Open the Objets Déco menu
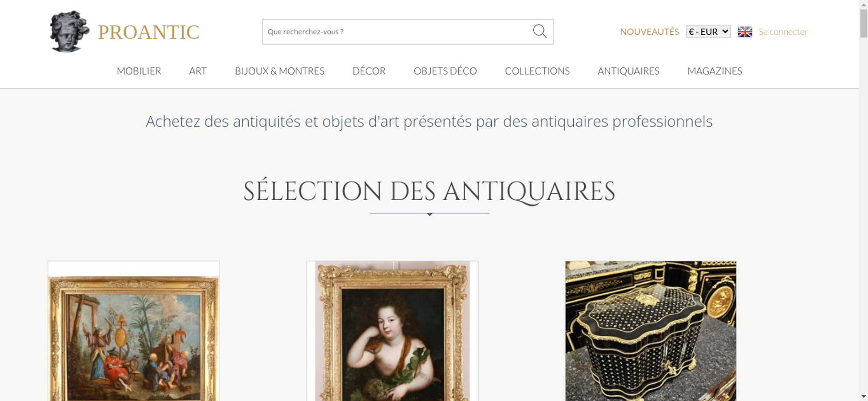Image resolution: width=868 pixels, height=401 pixels. click(x=445, y=71)
